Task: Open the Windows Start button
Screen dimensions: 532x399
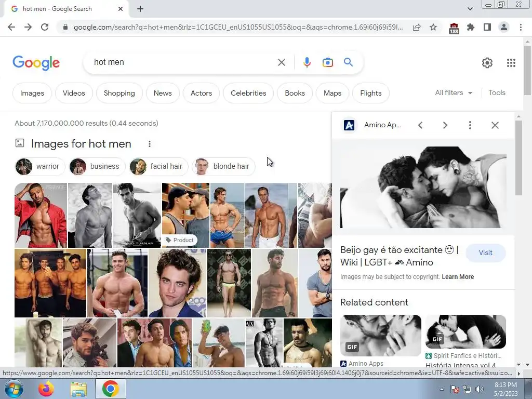Action: [14, 389]
